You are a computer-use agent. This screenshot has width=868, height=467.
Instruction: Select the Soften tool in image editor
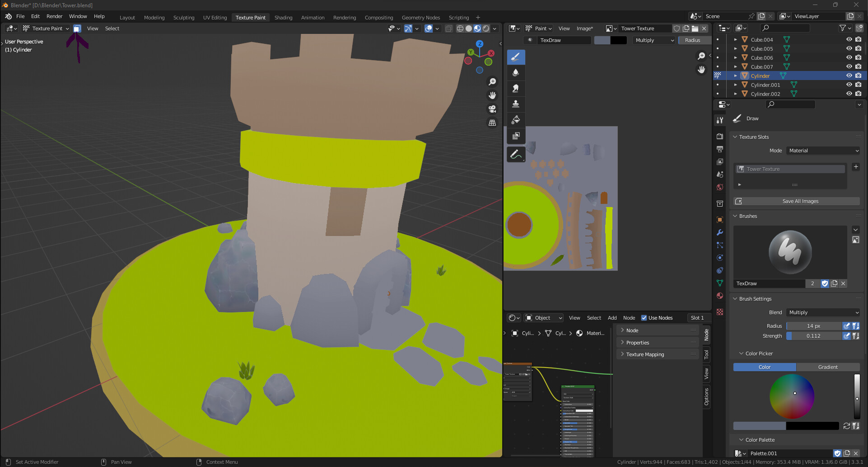pyautogui.click(x=516, y=73)
